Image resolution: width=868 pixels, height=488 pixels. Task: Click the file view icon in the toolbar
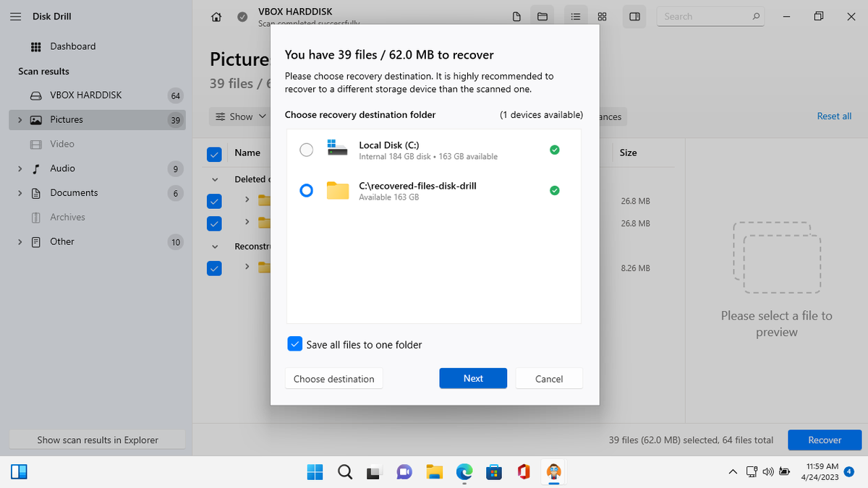pos(516,17)
